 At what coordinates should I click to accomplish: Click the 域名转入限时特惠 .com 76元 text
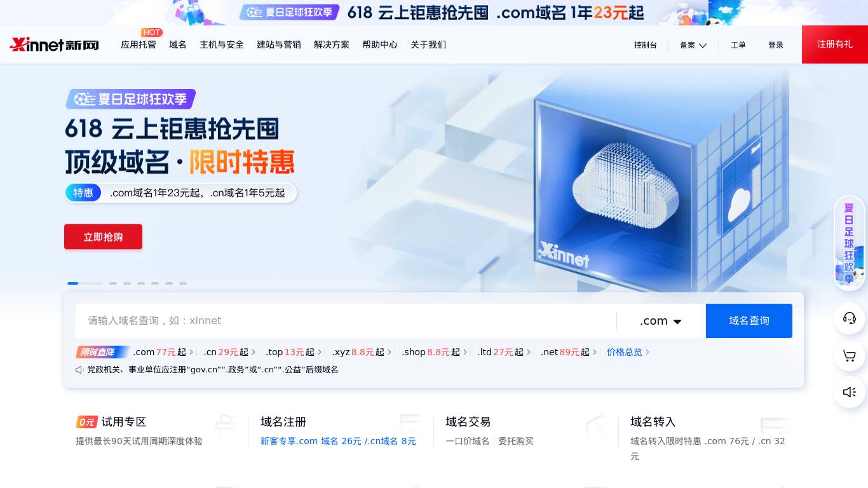[708, 449]
